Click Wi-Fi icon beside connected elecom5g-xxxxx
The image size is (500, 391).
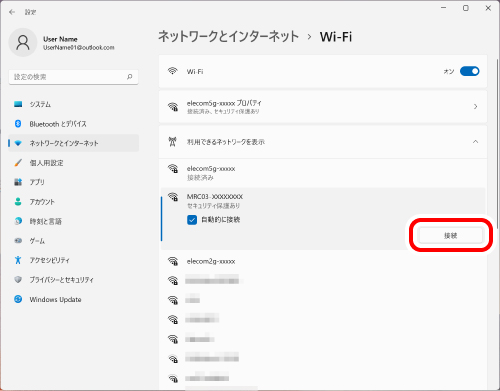point(173,169)
